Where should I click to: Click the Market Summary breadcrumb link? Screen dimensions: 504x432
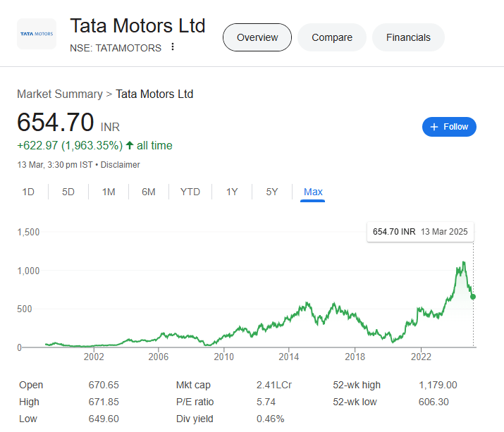pyautogui.click(x=59, y=94)
